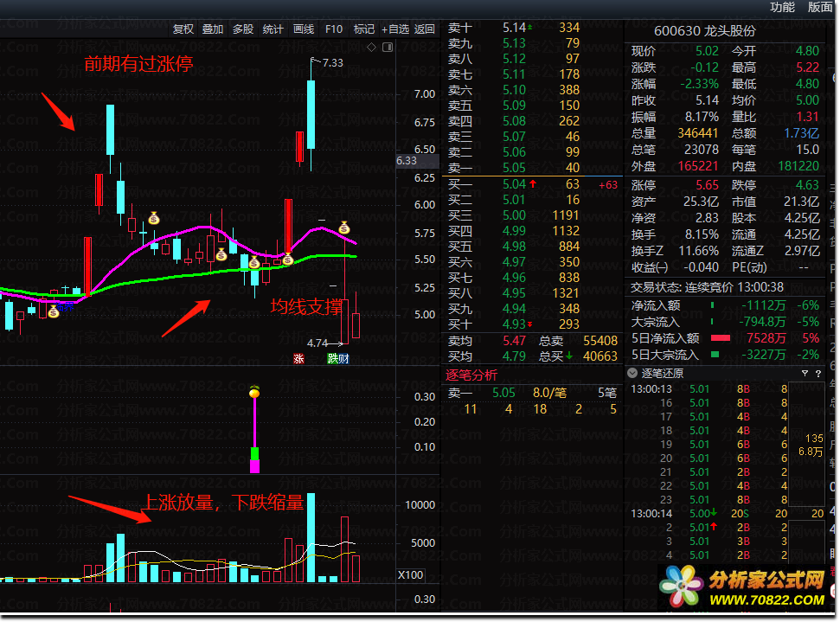Viewport: 840px width, 622px height.
Task: Select the 多股 multi-stock view
Action: [243, 29]
